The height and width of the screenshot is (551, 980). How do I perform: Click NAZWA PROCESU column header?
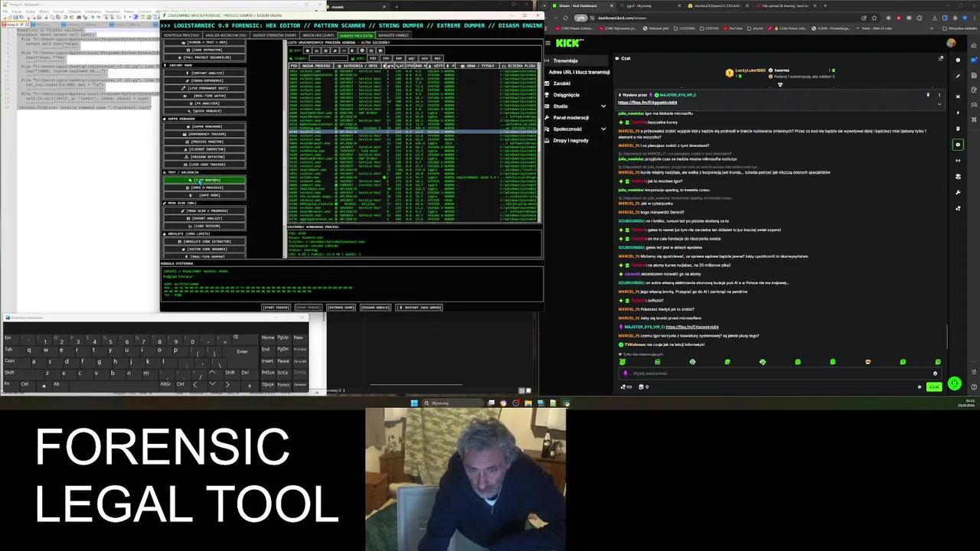point(316,66)
